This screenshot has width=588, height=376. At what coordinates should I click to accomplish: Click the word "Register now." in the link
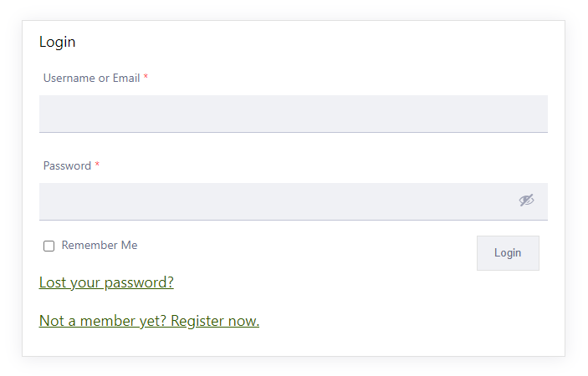click(215, 321)
